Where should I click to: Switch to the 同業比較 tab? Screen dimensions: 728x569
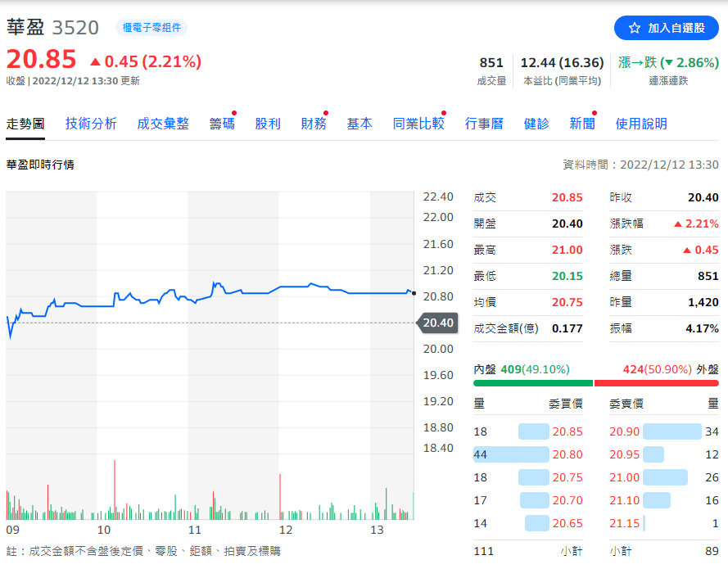418,124
